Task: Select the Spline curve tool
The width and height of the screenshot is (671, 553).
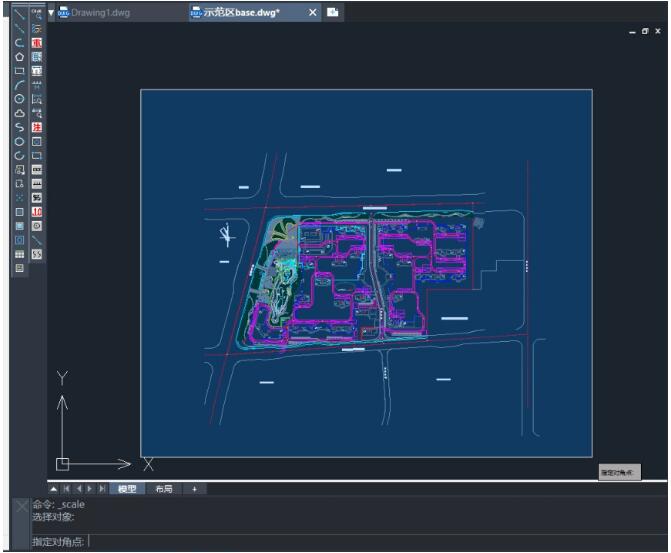Action: [x=19, y=128]
